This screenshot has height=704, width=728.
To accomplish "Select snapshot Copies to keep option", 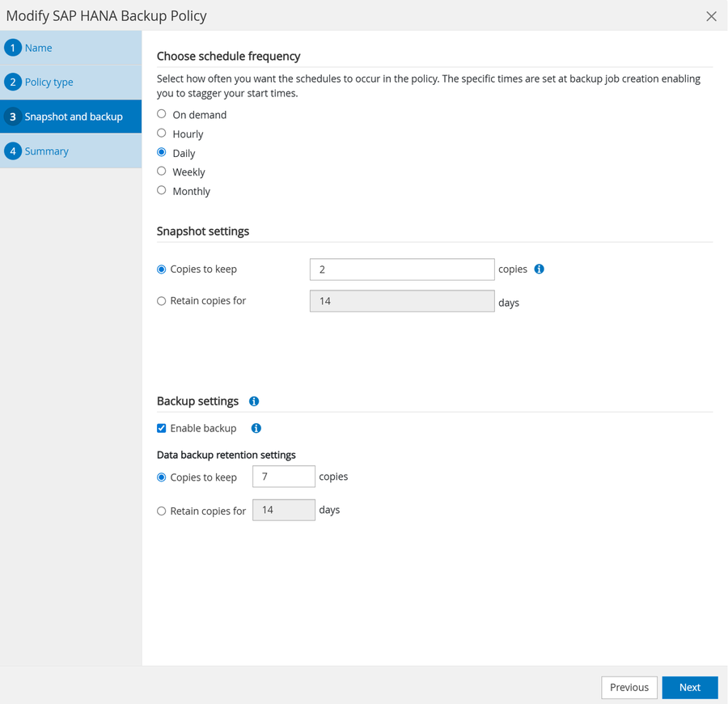I will pyautogui.click(x=162, y=269).
